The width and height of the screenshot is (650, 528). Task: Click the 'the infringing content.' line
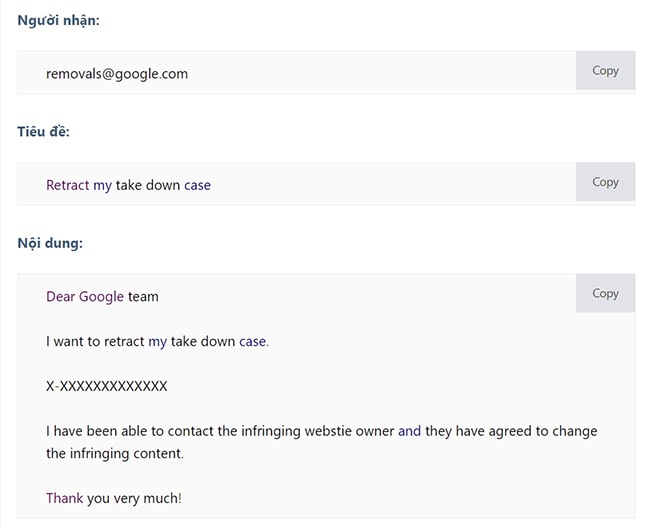115,453
